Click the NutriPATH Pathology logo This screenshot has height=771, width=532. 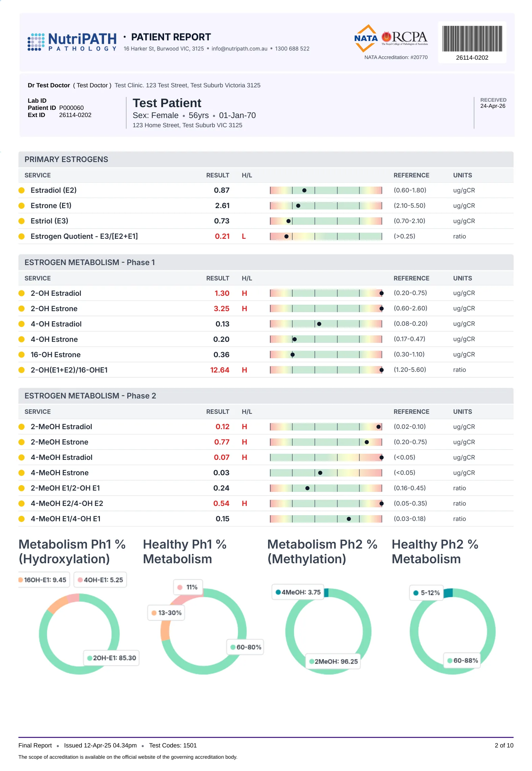72,42
